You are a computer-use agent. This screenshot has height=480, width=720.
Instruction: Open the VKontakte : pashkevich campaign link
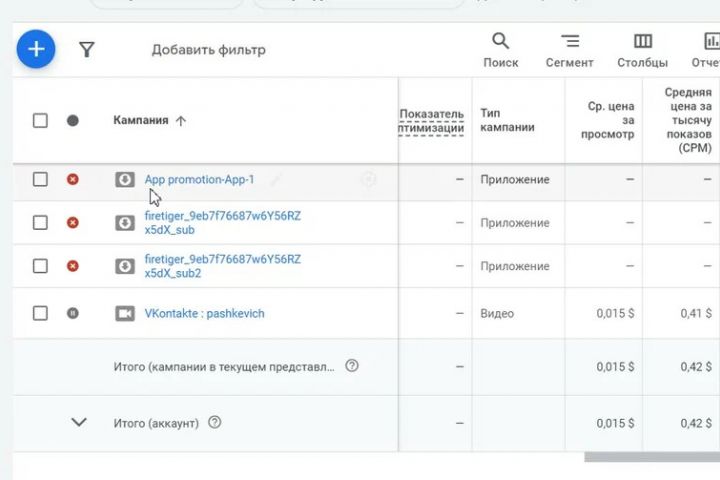tap(204, 313)
